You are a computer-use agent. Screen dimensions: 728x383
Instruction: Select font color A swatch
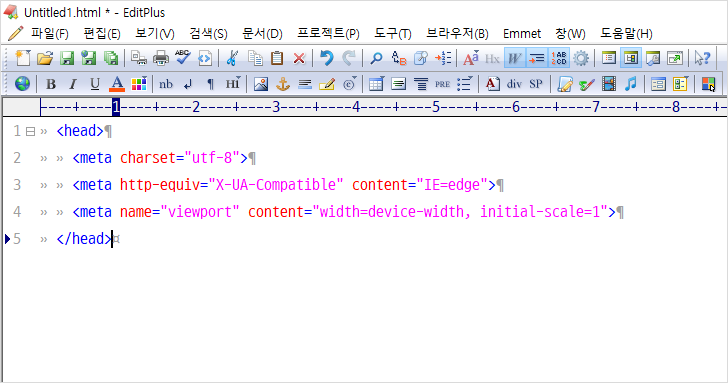117,84
